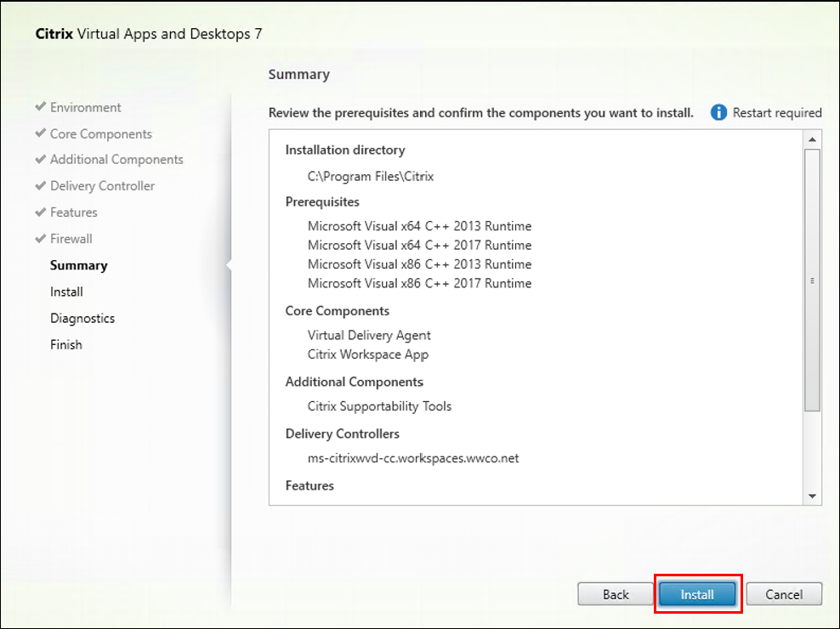The height and width of the screenshot is (629, 840).
Task: Click the Installation directory path text
Action: [x=371, y=176]
